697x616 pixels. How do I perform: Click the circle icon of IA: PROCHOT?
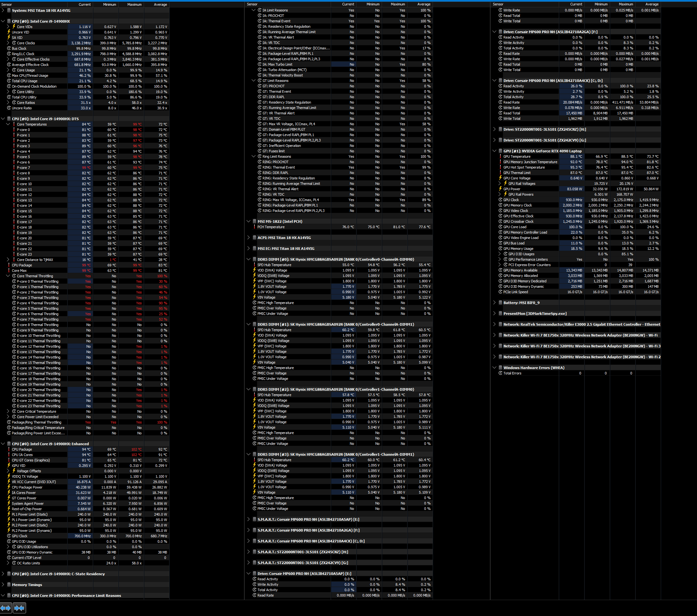260,16
